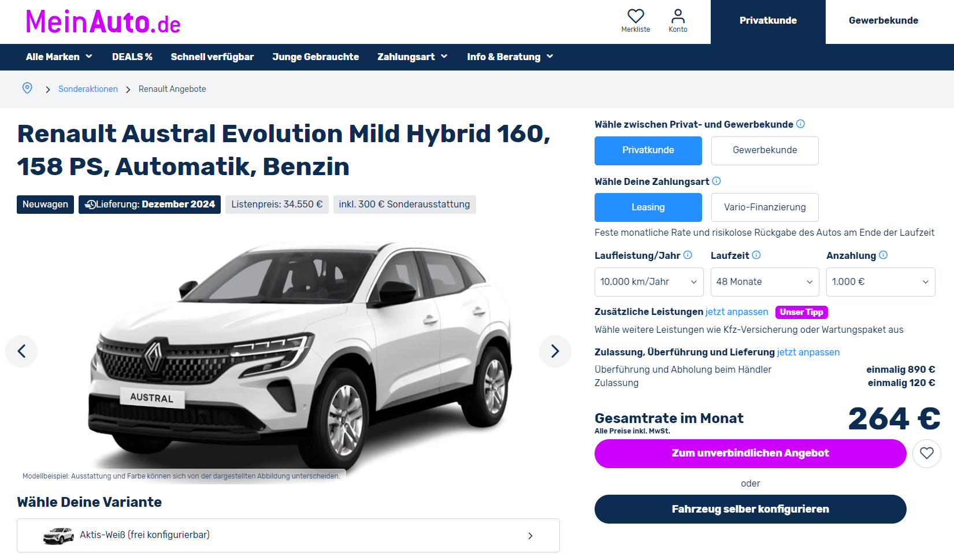Screen dimensions: 954x560
Task: Expand the Alle Marken menu
Action: click(59, 57)
